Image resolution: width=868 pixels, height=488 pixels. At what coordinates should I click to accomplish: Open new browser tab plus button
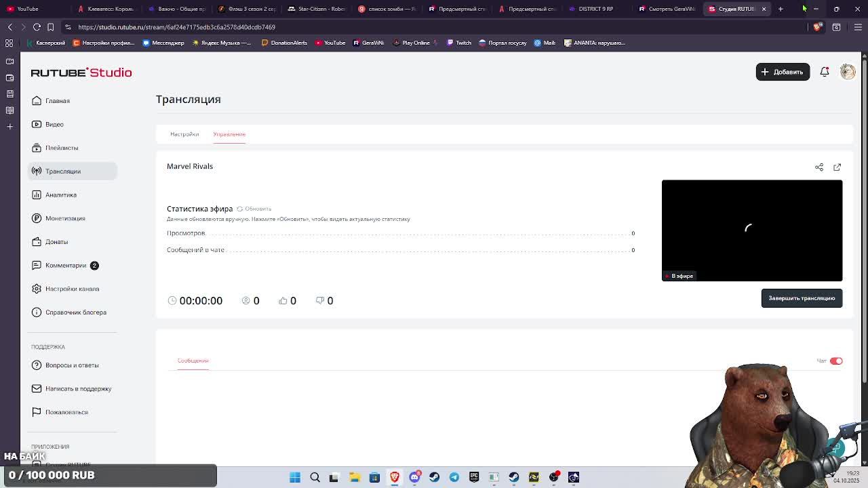tap(781, 9)
